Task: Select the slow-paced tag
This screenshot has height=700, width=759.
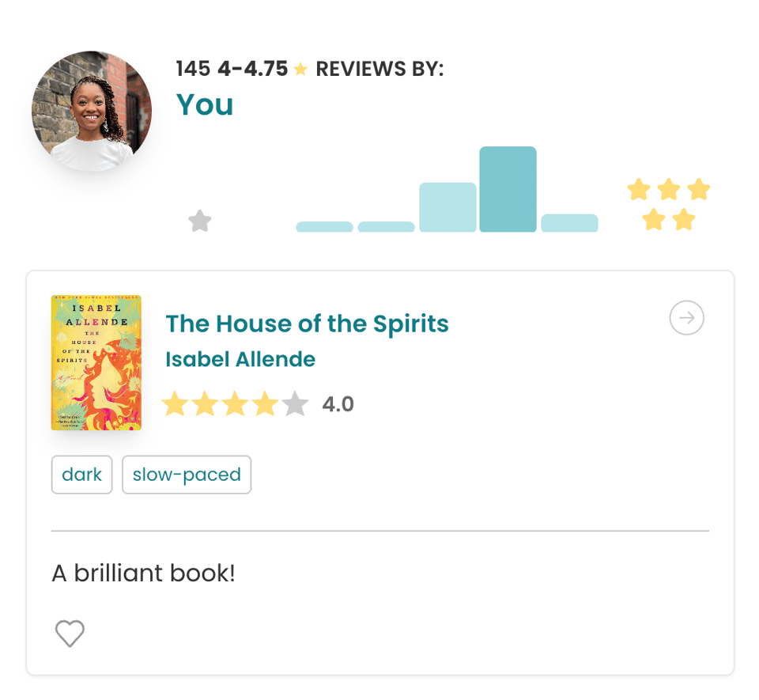Action: pos(187,475)
